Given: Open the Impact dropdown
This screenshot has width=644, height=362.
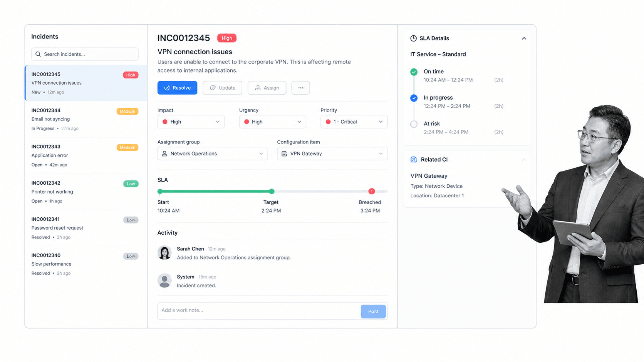Looking at the screenshot, I should point(191,122).
